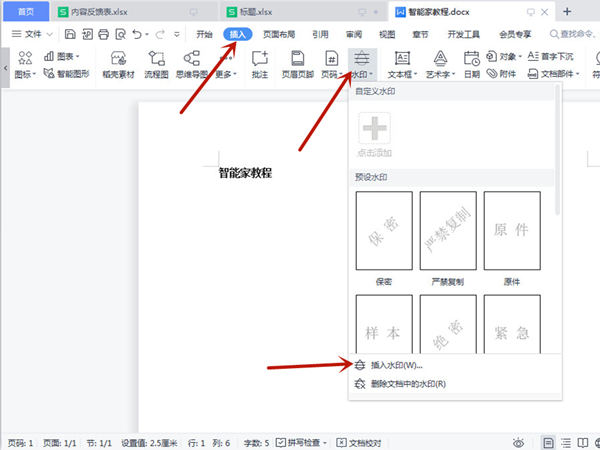Open the 页眉页脚 header and footer tool
The image size is (600, 450).
click(x=296, y=63)
